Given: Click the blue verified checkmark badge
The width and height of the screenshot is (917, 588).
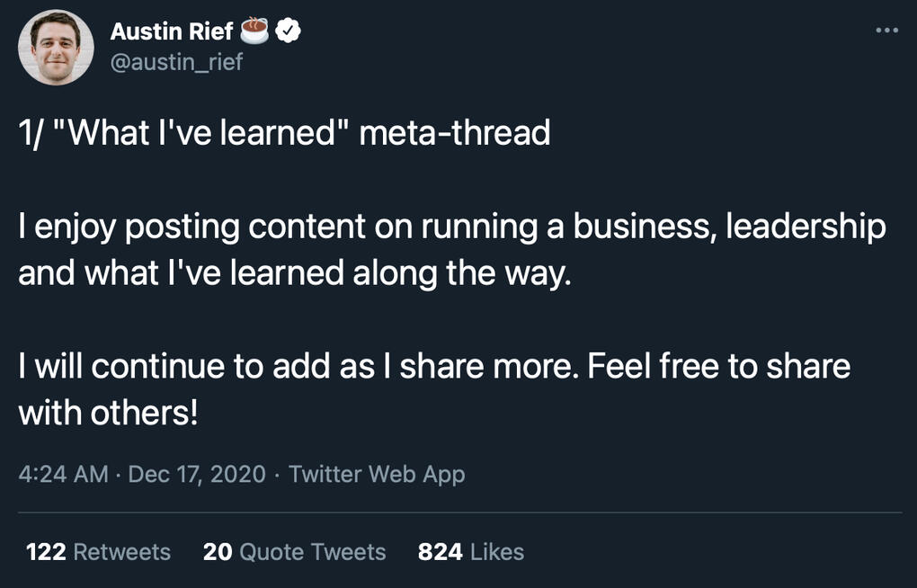Looking at the screenshot, I should [x=287, y=31].
